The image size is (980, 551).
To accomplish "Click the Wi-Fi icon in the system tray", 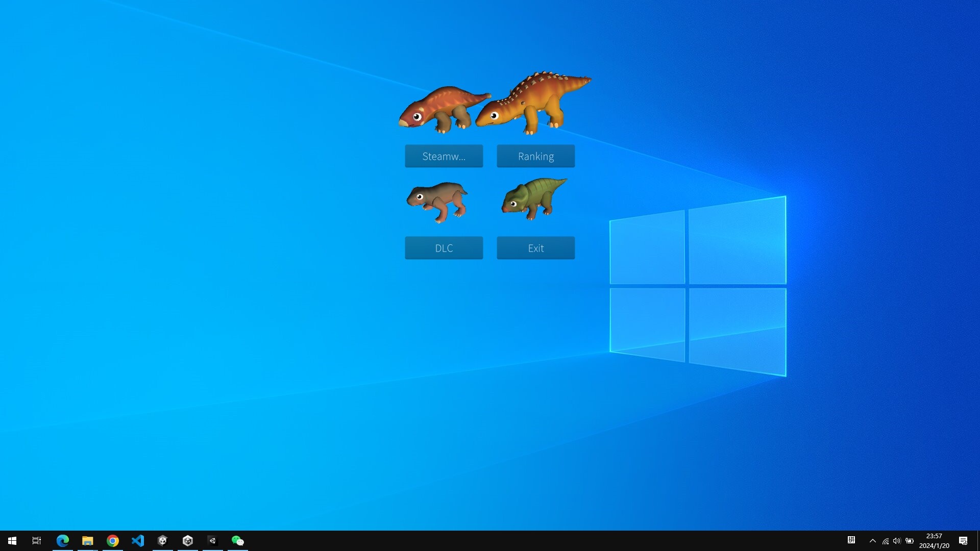I will click(885, 541).
